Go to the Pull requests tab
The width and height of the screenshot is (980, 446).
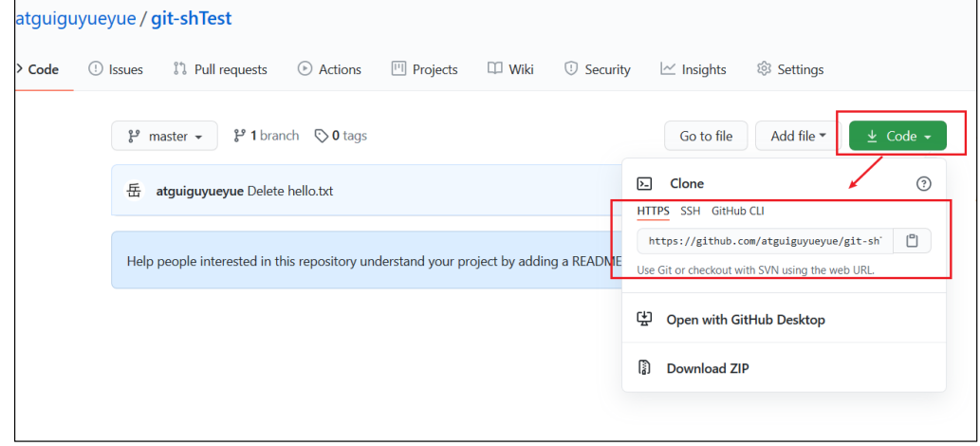click(220, 69)
